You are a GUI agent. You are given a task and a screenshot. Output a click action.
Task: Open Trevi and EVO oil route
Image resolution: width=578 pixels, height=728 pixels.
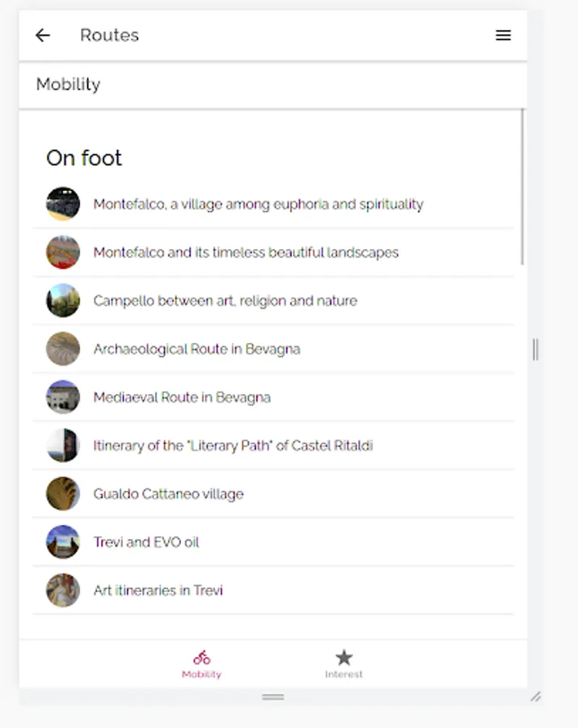coord(146,542)
